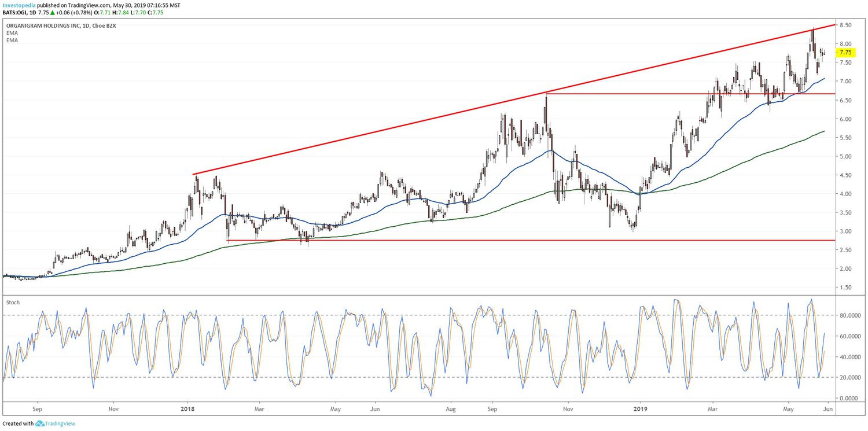The height and width of the screenshot is (431, 868).
Task: Click the 1.50 price axis label
Action: (x=845, y=288)
